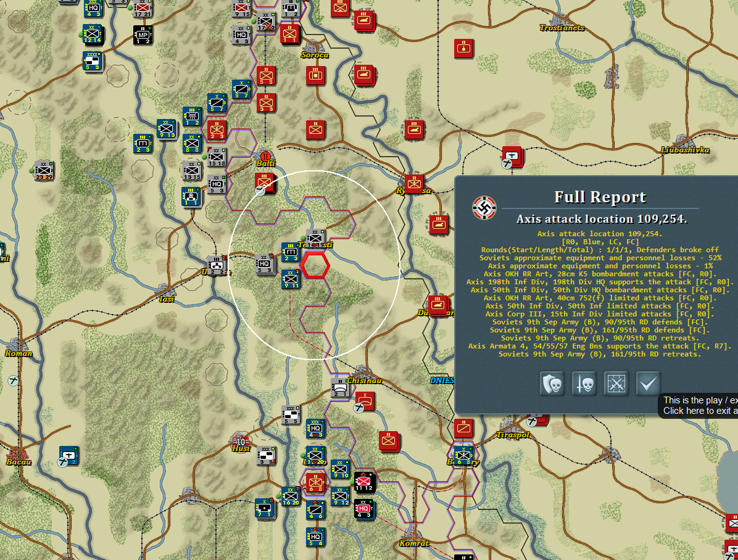Screen dimensions: 738x560
Task: Click the Roman city label
Action: click(x=19, y=353)
